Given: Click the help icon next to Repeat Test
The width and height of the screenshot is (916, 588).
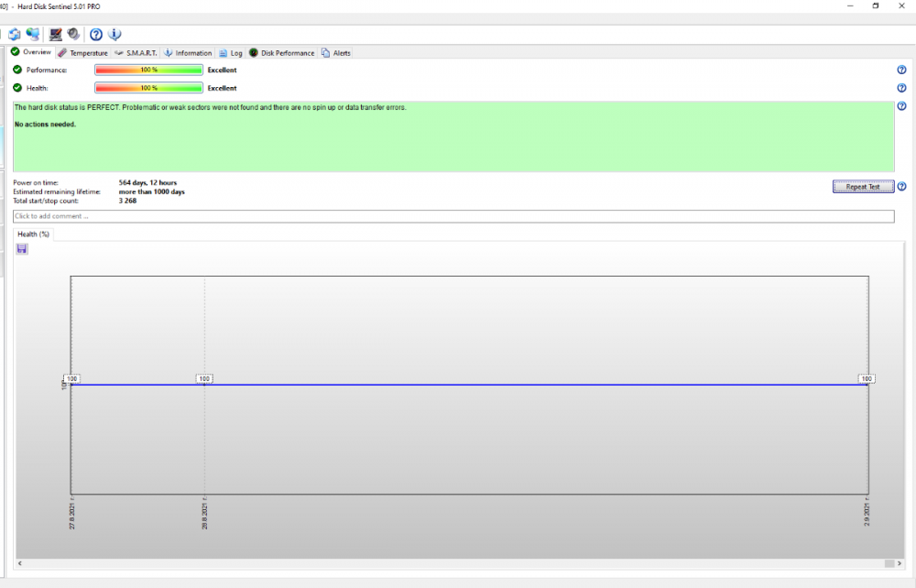Looking at the screenshot, I should [901, 186].
